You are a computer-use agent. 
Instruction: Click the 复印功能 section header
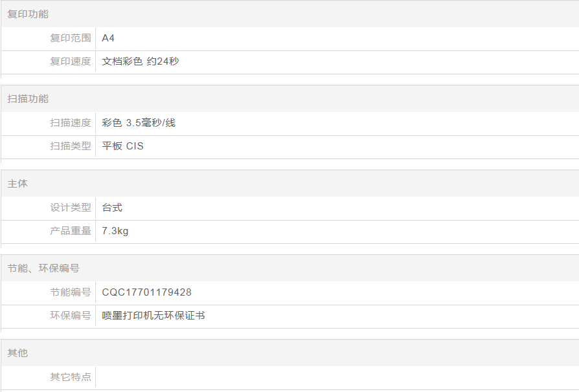[x=28, y=14]
